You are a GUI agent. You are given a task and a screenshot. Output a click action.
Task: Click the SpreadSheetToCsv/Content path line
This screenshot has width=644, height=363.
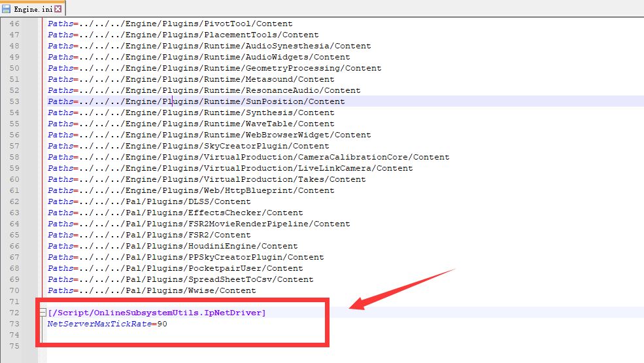tap(180, 279)
